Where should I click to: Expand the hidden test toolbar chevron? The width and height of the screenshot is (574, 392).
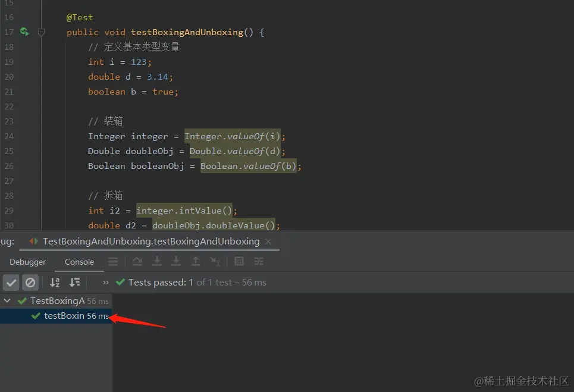click(x=106, y=283)
